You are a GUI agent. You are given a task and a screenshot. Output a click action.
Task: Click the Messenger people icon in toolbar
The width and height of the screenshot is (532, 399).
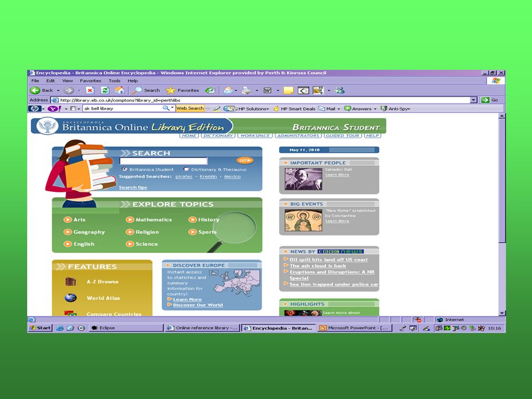pyautogui.click(x=339, y=90)
